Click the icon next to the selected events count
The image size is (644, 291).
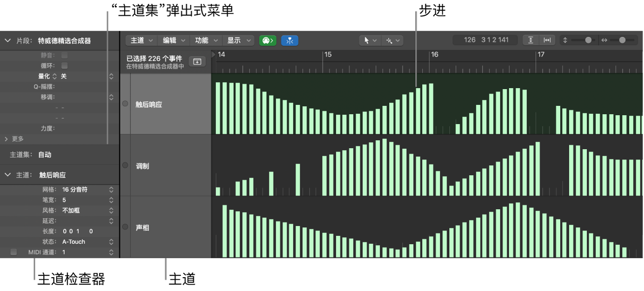pos(197,62)
